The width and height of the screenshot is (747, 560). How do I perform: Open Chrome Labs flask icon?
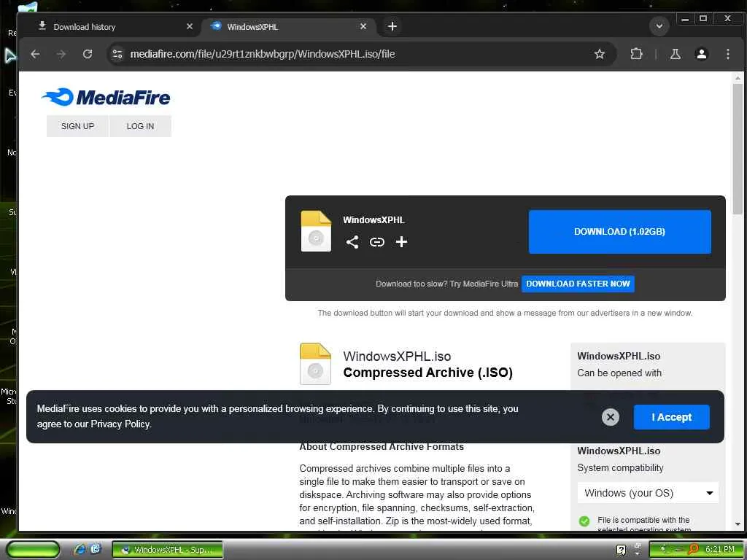675,54
